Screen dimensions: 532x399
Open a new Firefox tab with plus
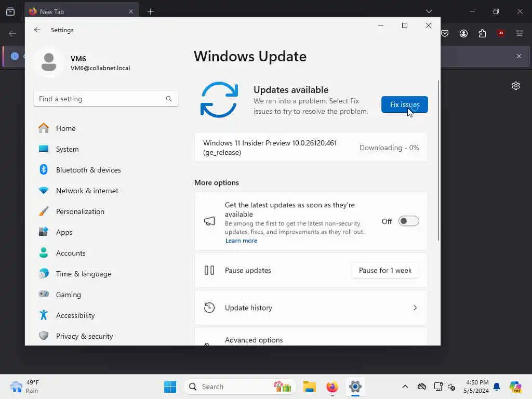(x=151, y=12)
